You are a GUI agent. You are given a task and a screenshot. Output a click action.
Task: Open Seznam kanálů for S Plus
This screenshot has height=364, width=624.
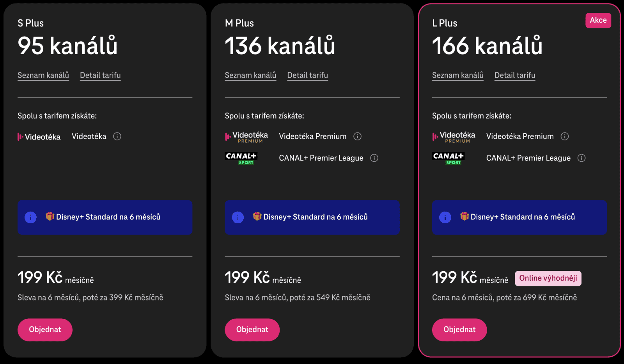[x=43, y=75]
